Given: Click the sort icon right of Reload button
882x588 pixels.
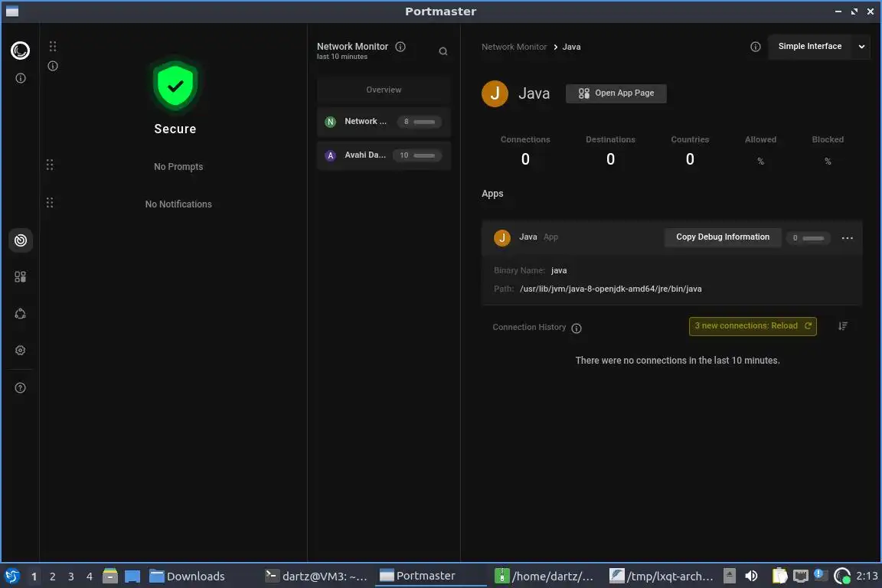Looking at the screenshot, I should point(843,326).
